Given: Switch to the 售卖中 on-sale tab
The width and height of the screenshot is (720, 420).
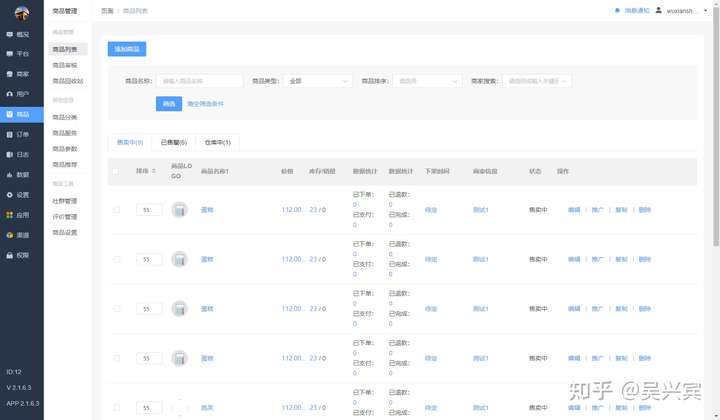Looking at the screenshot, I should coord(130,142).
